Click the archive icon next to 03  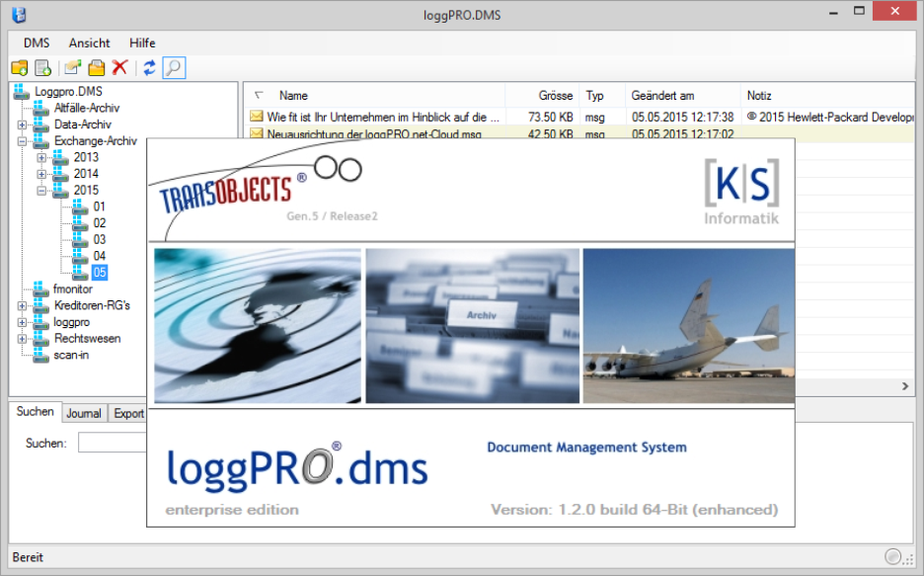click(80, 240)
